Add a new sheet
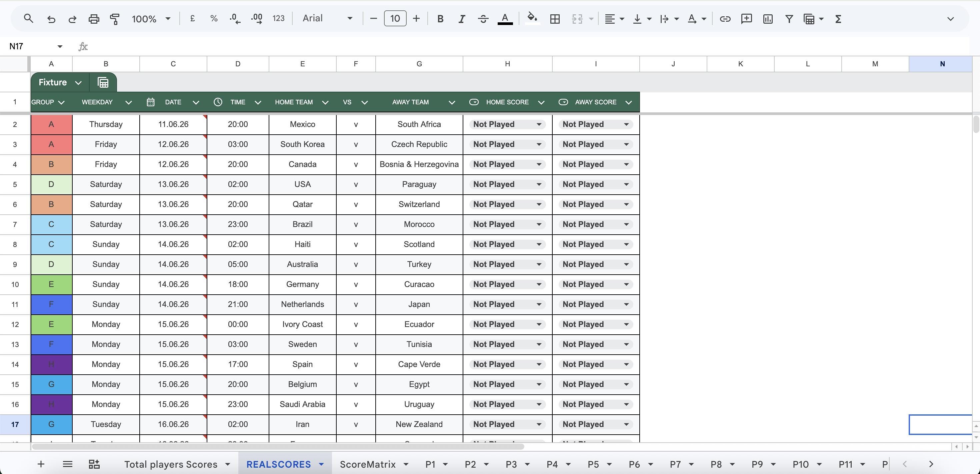980x474 pixels. [41, 464]
